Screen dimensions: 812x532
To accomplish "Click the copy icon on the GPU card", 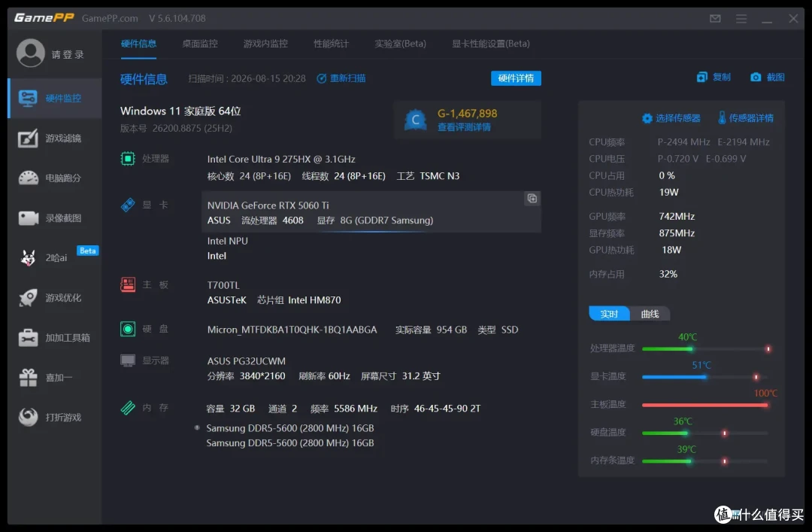I will (x=532, y=198).
